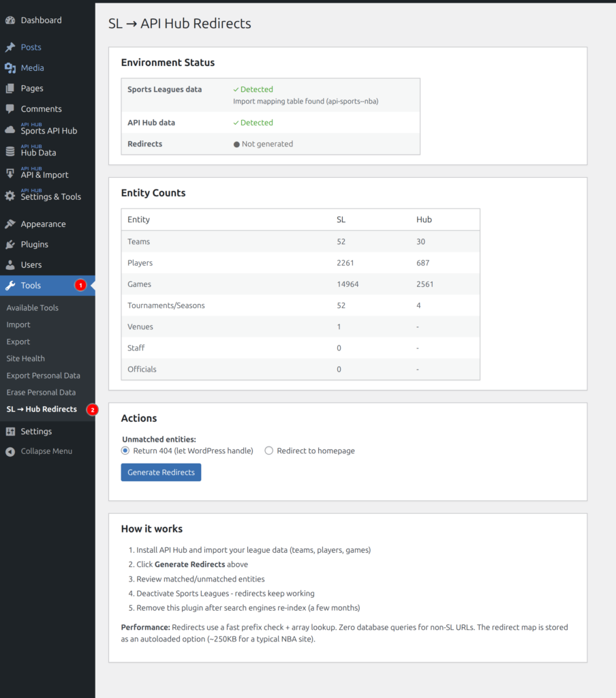Click the Dashboard gauge icon
The height and width of the screenshot is (698, 616).
pyautogui.click(x=10, y=20)
